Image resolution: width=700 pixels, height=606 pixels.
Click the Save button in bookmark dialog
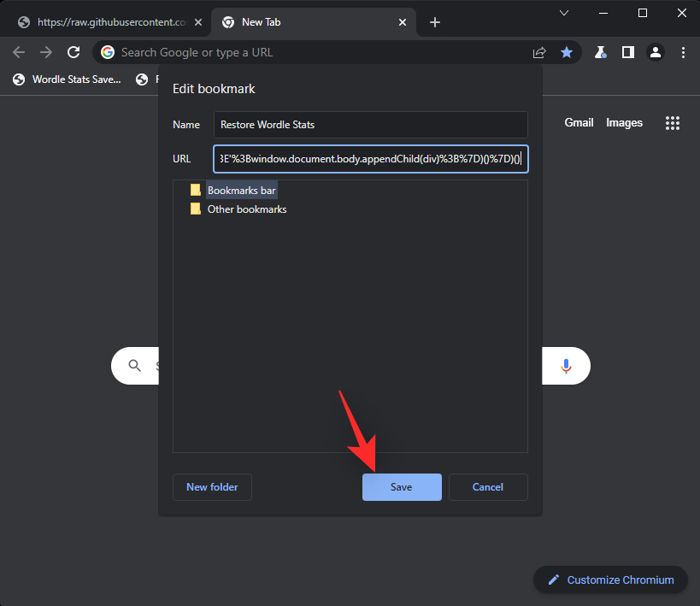click(x=402, y=487)
